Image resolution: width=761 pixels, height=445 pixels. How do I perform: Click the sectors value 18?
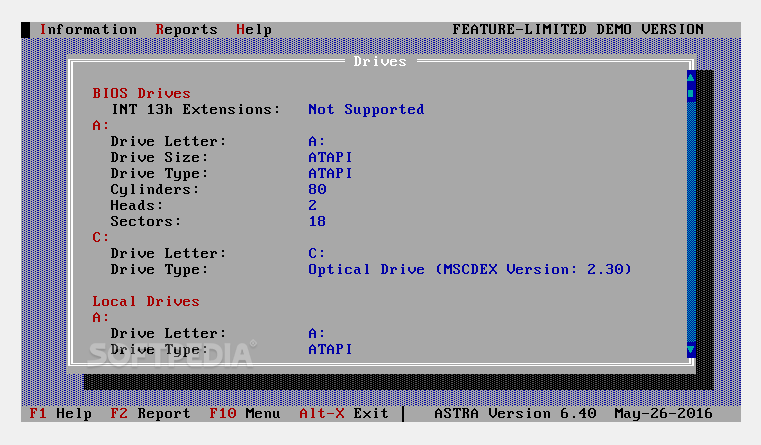pos(317,221)
